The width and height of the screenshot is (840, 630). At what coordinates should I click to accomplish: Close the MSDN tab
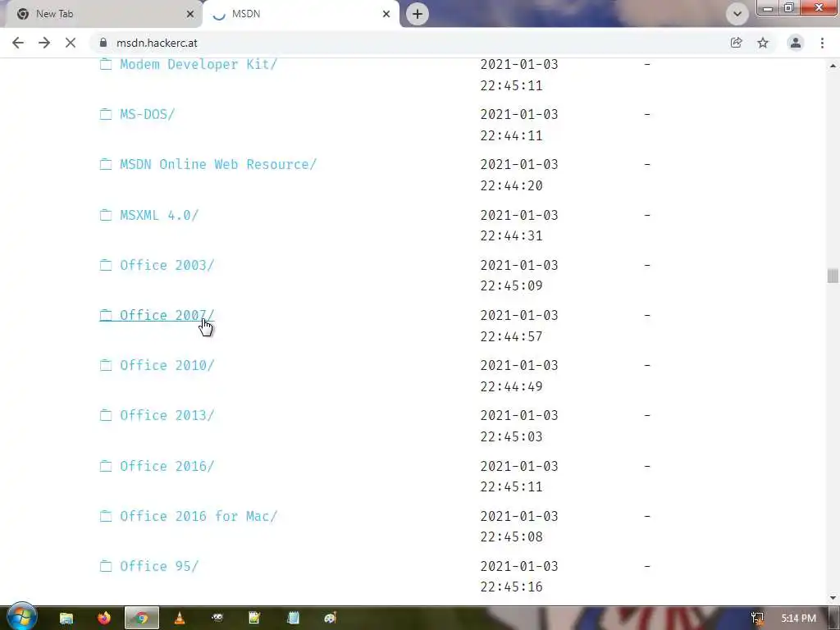point(386,14)
